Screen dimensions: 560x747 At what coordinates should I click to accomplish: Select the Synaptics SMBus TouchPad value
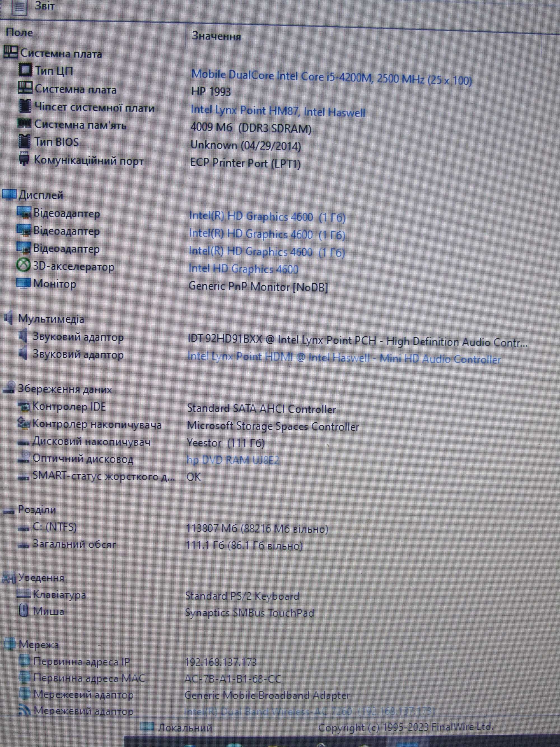point(249,612)
